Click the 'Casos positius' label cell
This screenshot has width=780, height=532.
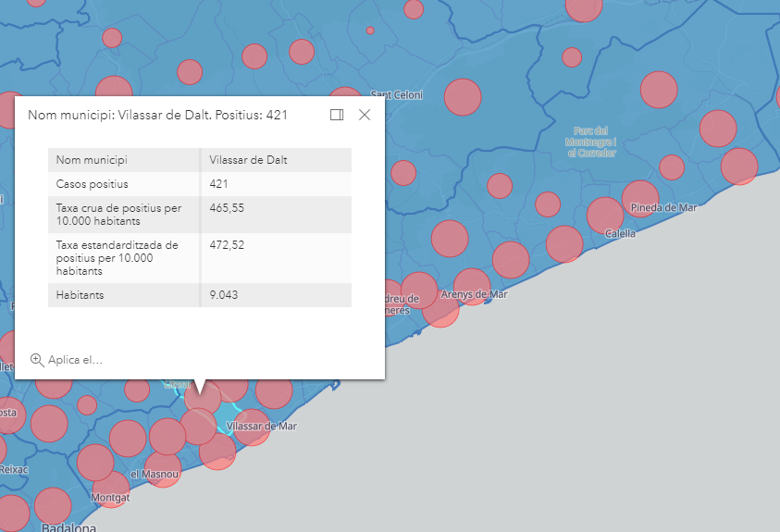click(124, 184)
